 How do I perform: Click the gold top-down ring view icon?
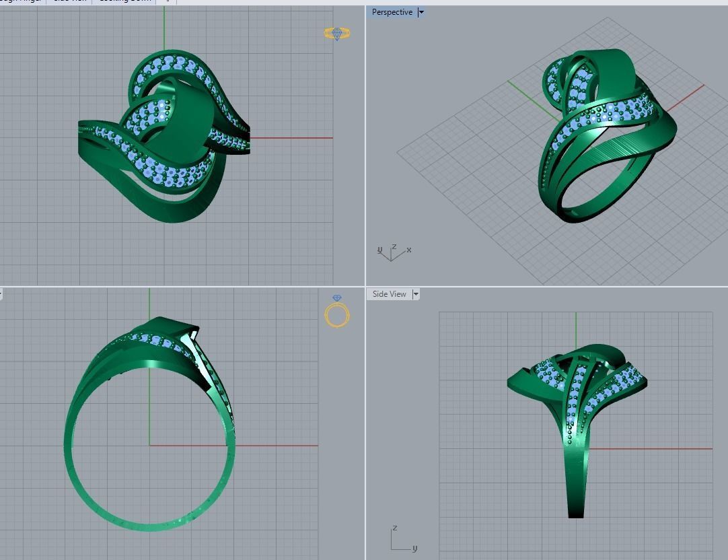(337, 34)
